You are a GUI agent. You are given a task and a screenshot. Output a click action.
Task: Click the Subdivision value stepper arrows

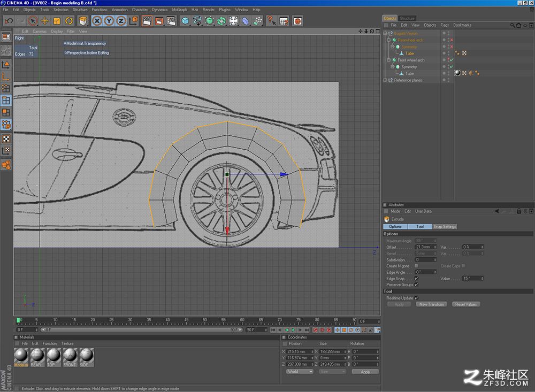tap(435, 259)
